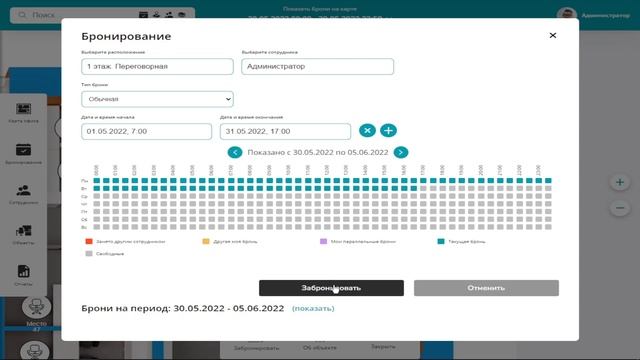Select the Friday 09:00 time slot
The image size is (640, 360).
[269, 211]
